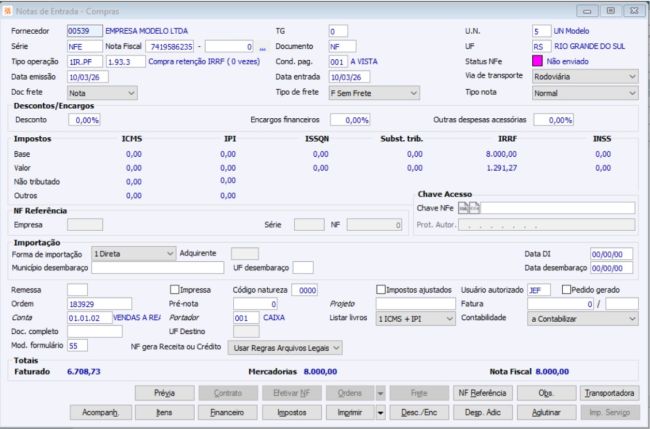Click the app icon in title bar
This screenshot has width=650, height=429.
pos(7,11)
